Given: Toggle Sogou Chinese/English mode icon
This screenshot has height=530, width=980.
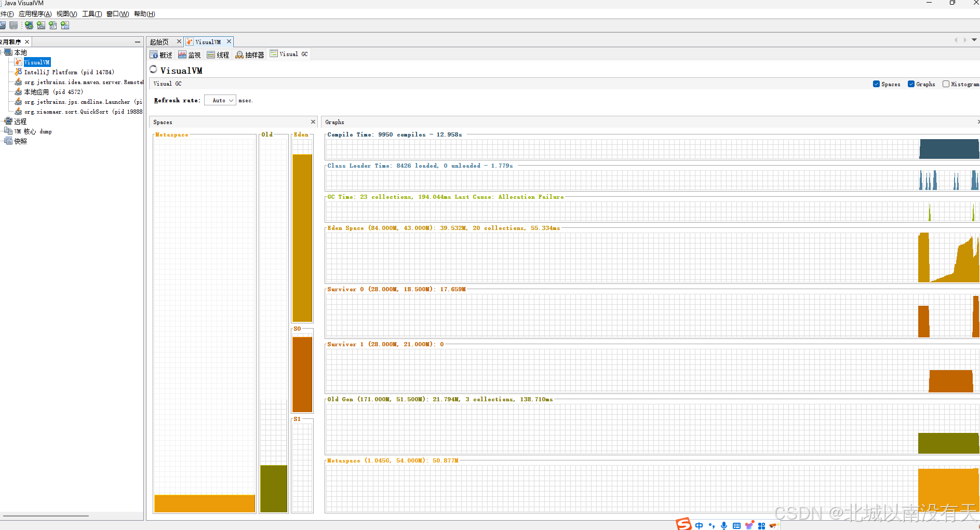Looking at the screenshot, I should (x=699, y=526).
